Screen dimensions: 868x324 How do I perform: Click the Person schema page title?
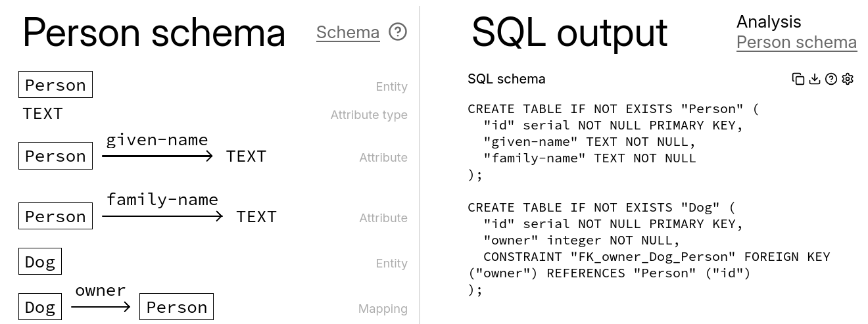[154, 33]
